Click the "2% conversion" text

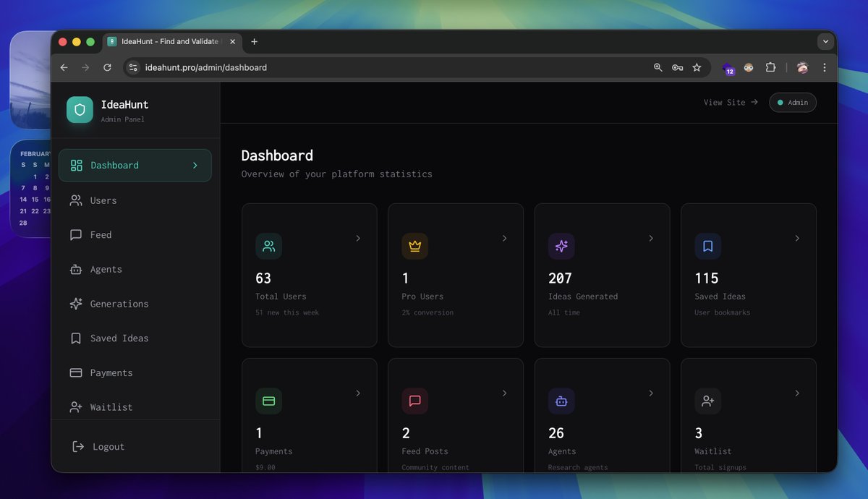(427, 312)
